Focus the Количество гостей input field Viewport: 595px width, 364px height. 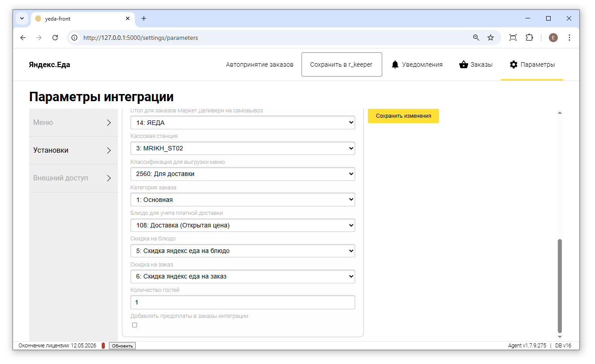pyautogui.click(x=242, y=302)
